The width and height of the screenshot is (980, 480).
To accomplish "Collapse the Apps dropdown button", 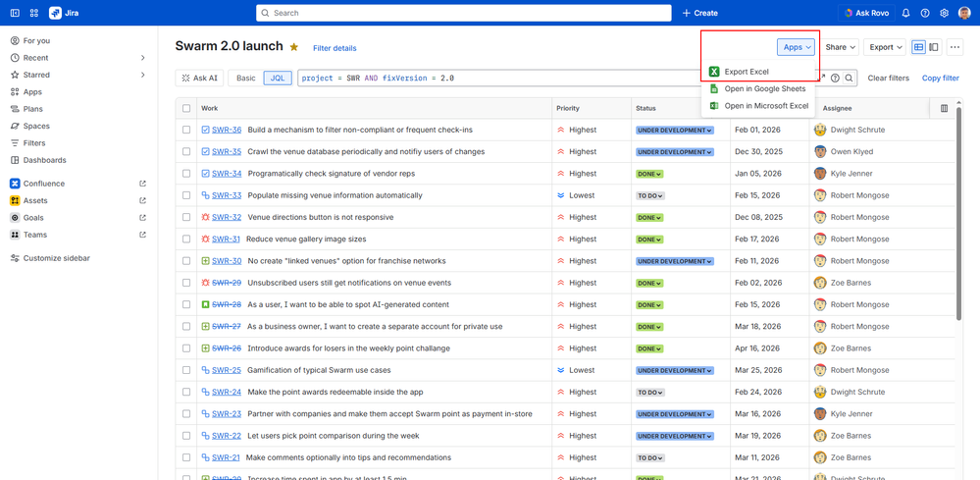I will pyautogui.click(x=797, y=47).
